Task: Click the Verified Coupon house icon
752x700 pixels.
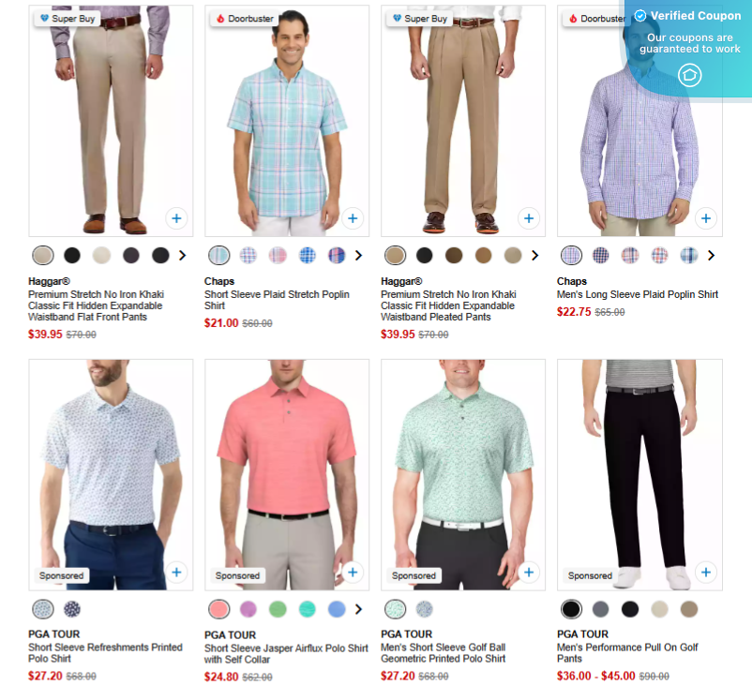Action: coord(690,75)
